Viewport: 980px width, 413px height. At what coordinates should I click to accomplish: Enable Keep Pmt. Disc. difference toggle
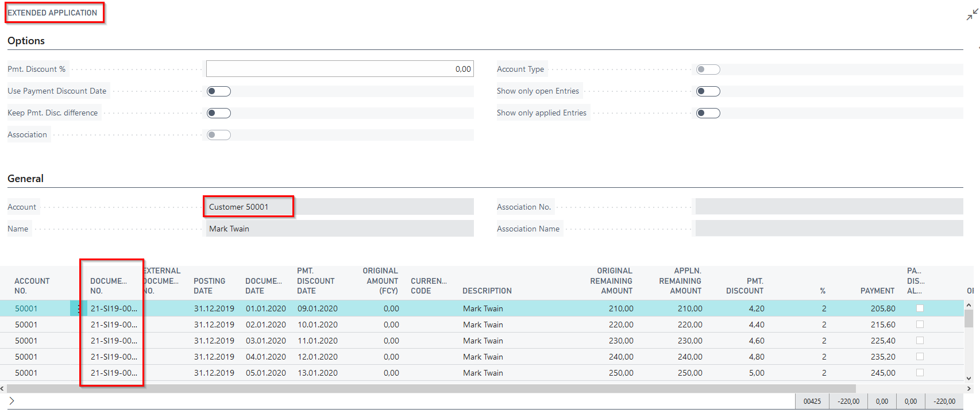point(219,113)
